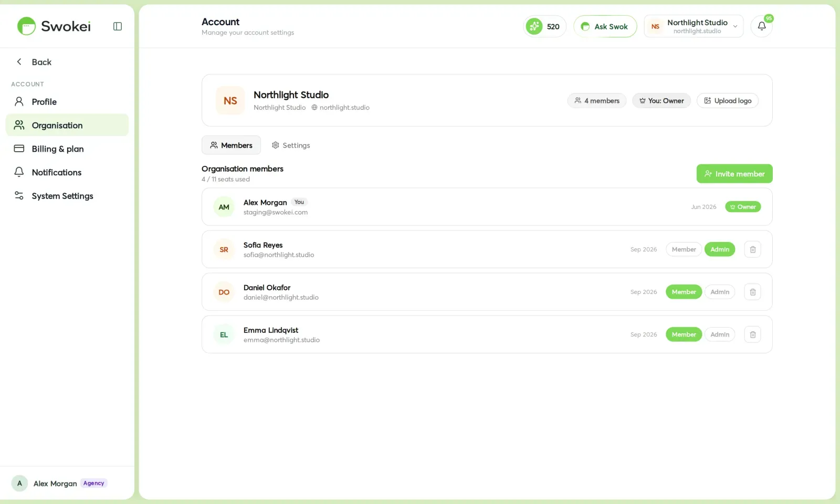
Task: Click the Agency plan badge
Action: coord(94,483)
